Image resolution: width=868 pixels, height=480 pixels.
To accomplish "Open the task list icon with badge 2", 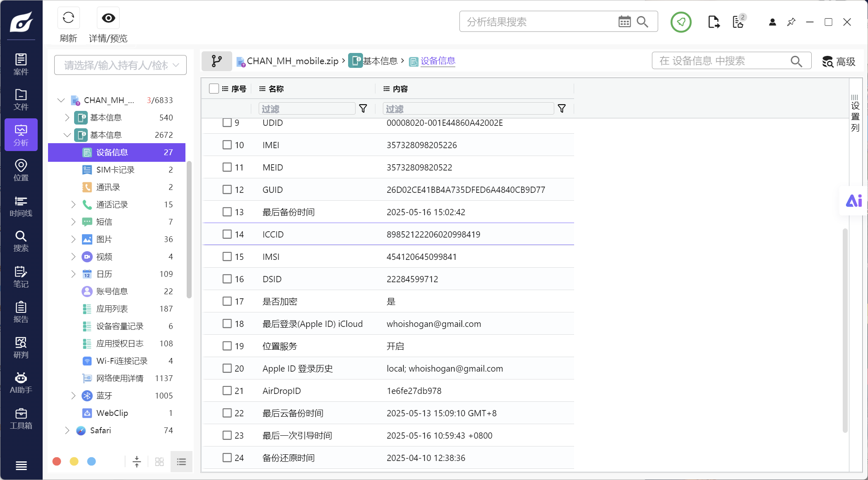I will 739,22.
